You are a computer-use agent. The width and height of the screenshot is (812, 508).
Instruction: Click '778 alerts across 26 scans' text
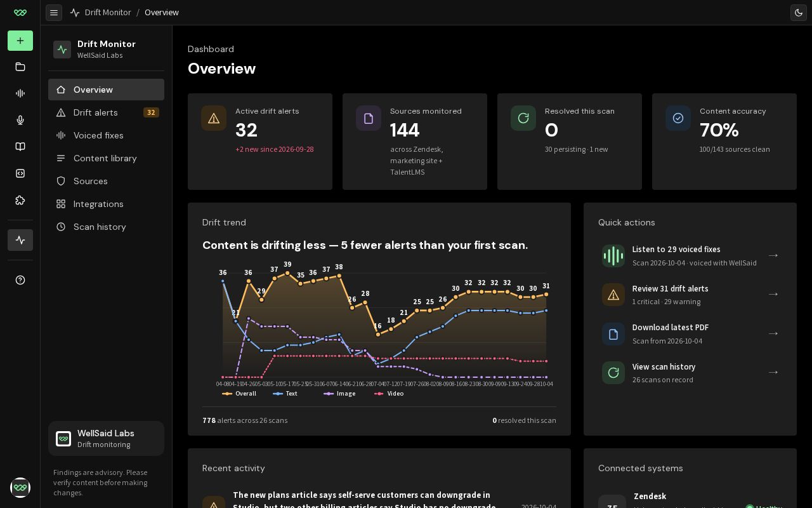pyautogui.click(x=245, y=420)
